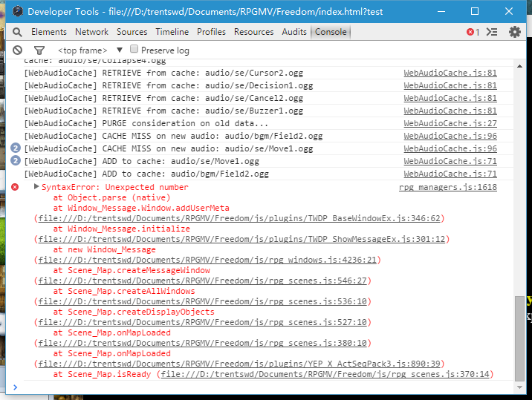Viewport: 532px width, 400px height.
Task: Toggle the drawer console icon
Action: [x=492, y=32]
